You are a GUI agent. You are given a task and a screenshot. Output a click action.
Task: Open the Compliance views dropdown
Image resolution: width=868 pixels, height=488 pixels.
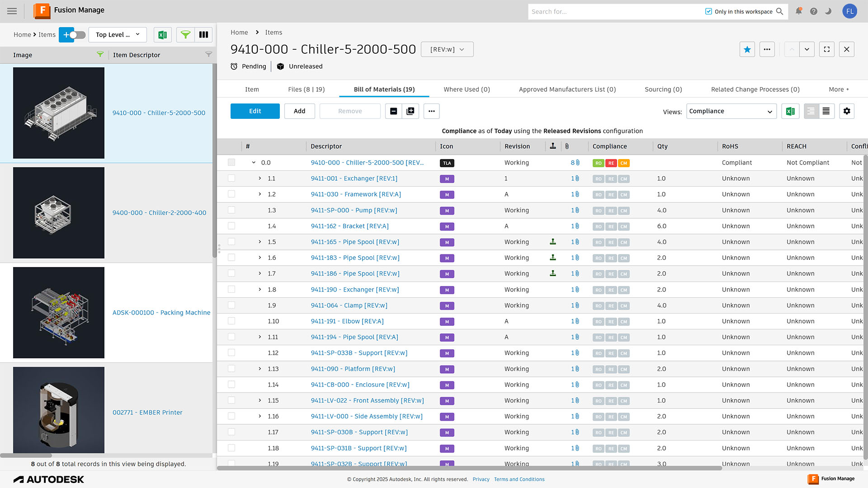tap(731, 111)
